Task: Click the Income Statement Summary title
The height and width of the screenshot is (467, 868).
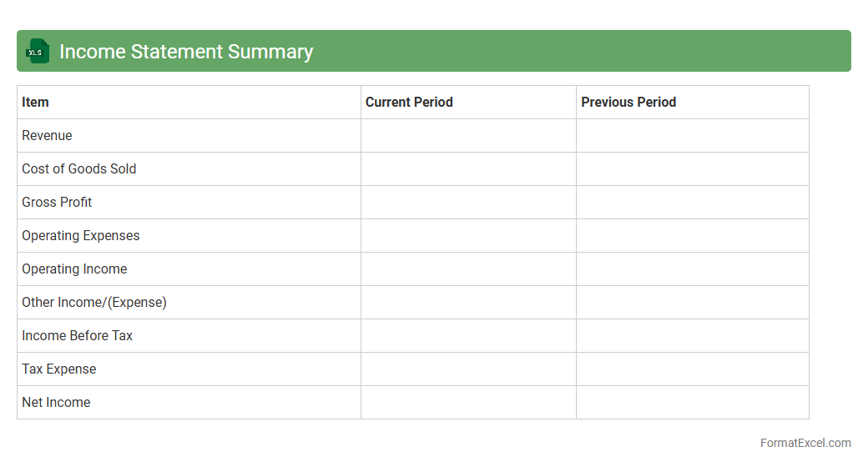Action: coord(186,52)
